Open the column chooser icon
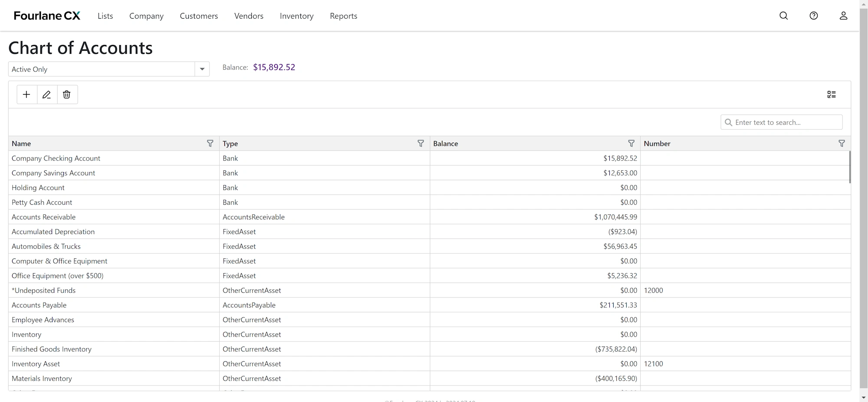The image size is (868, 402). click(832, 95)
